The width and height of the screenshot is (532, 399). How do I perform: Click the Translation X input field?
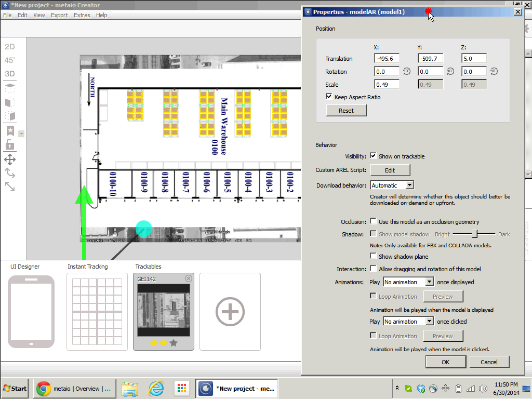click(387, 59)
